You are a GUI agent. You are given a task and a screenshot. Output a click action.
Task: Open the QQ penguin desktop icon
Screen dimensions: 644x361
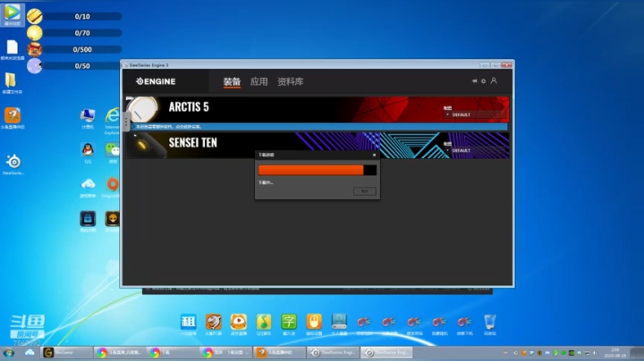(88, 154)
